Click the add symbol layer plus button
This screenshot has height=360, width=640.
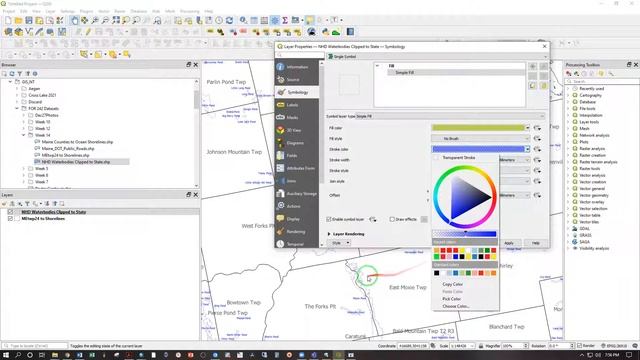(x=533, y=66)
